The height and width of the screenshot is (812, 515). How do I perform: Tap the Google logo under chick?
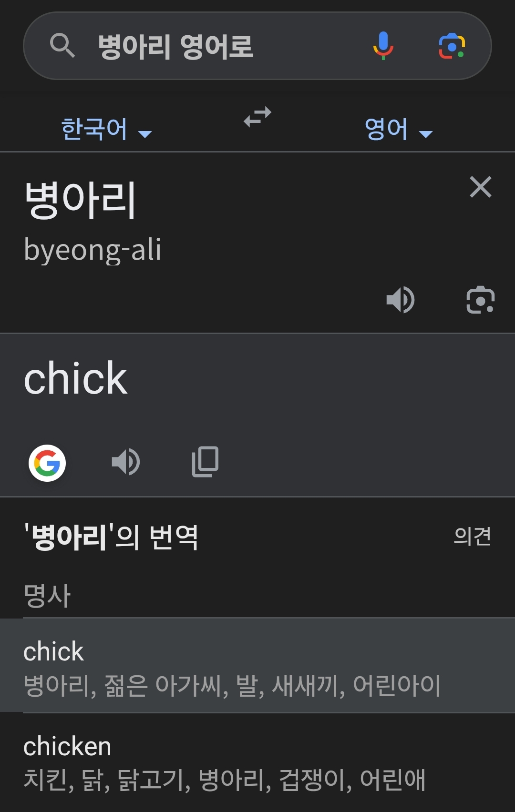pos(47,463)
